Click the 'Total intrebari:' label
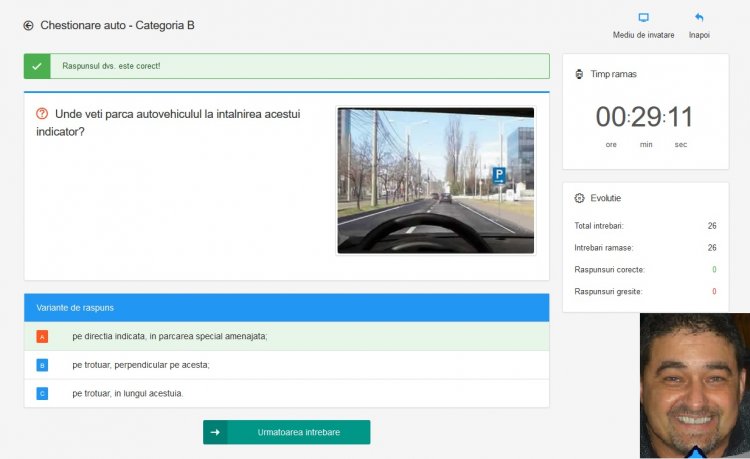 (x=599, y=226)
